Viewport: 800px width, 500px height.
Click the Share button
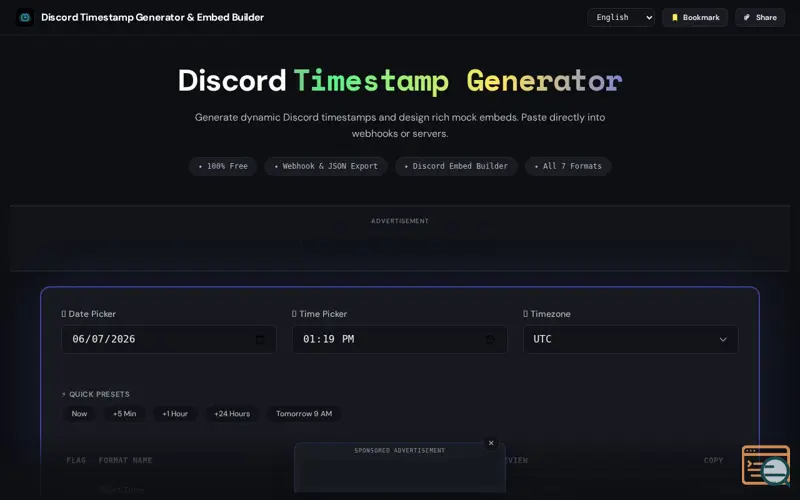point(760,17)
